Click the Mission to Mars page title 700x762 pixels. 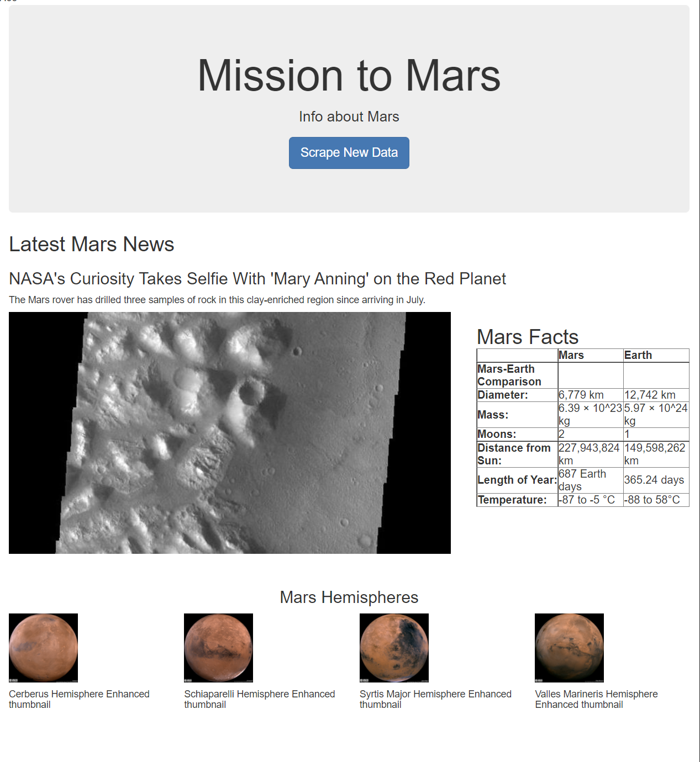pyautogui.click(x=349, y=76)
